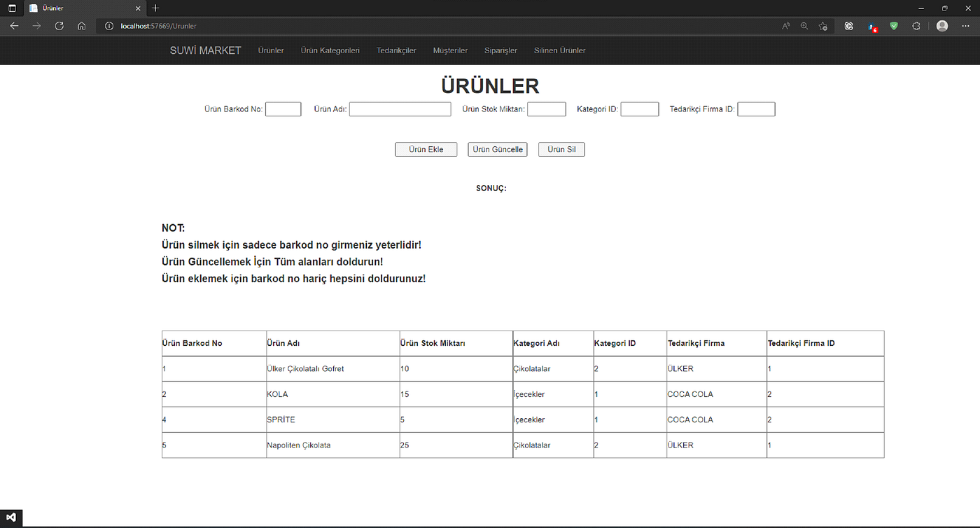Click the Ürün Güncelle button
980x528 pixels.
[x=498, y=149]
